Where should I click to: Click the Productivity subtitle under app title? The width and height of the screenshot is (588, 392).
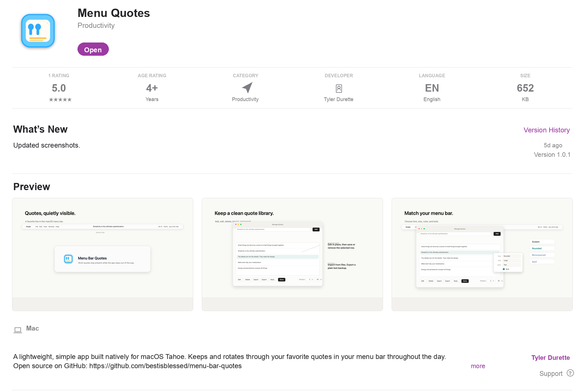point(96,26)
